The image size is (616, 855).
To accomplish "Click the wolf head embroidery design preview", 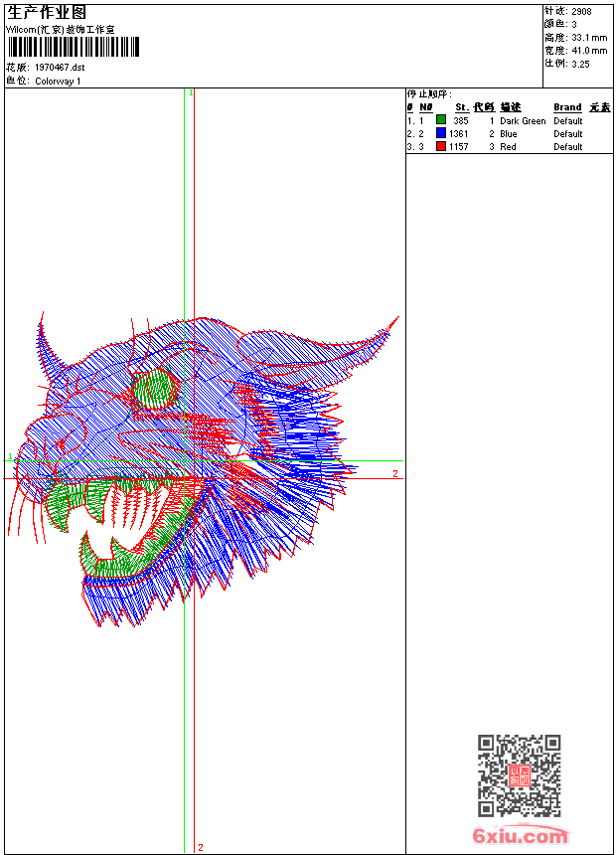I will [203, 471].
